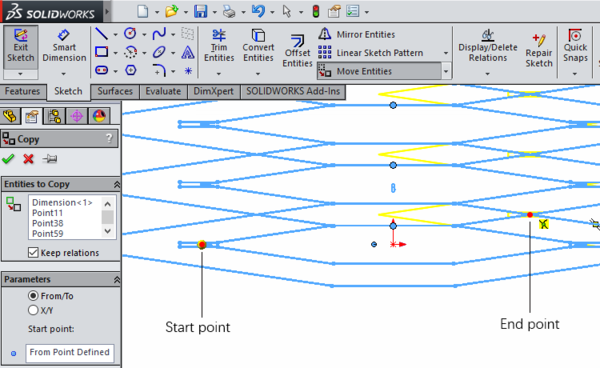600x368 pixels.
Task: Open Convert Entities dropdown arrow
Action: click(x=258, y=73)
